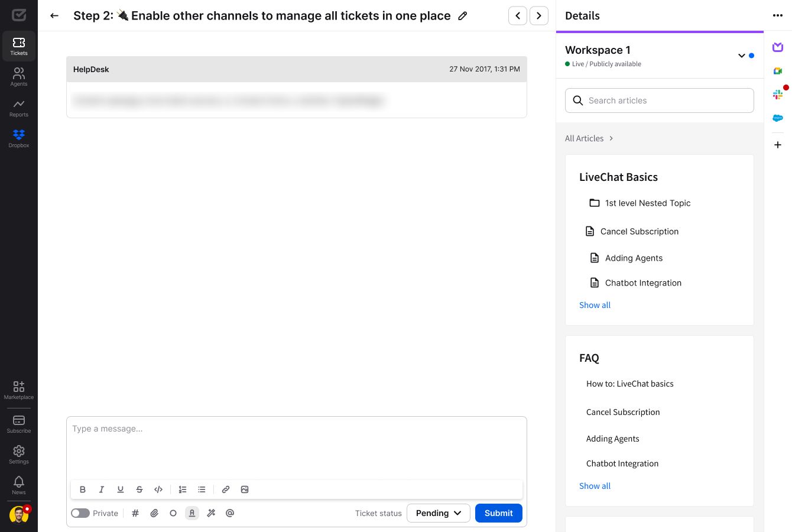View the Reports panel
The height and width of the screenshot is (532, 792).
tap(18, 108)
